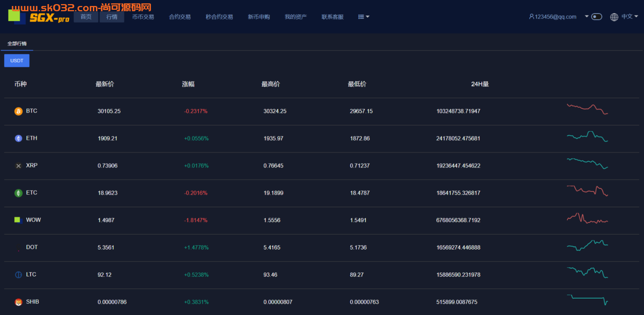Viewport: 644px width, 315px height.
Task: Click the 币种 column header
Action: click(21, 84)
